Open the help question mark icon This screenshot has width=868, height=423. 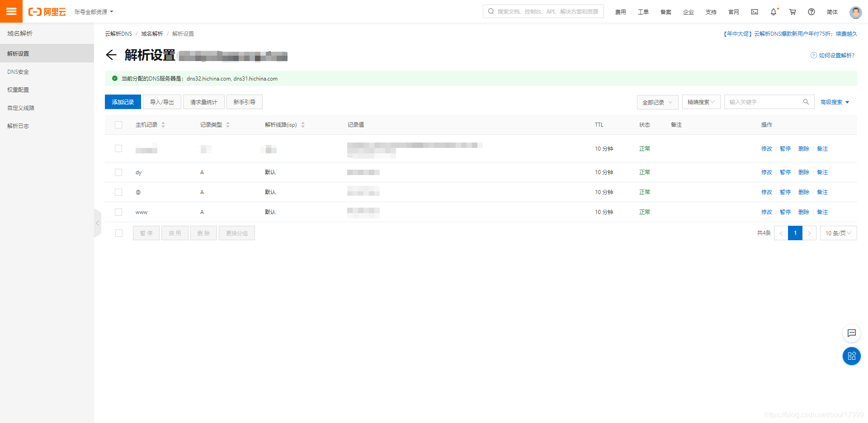pyautogui.click(x=811, y=12)
